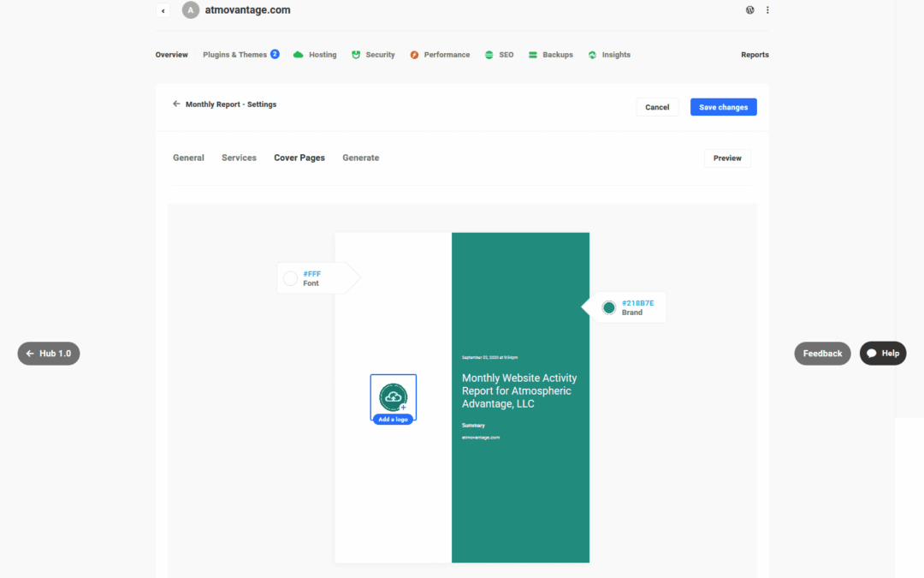This screenshot has width=924, height=578.
Task: Click the Help button
Action: click(x=883, y=354)
